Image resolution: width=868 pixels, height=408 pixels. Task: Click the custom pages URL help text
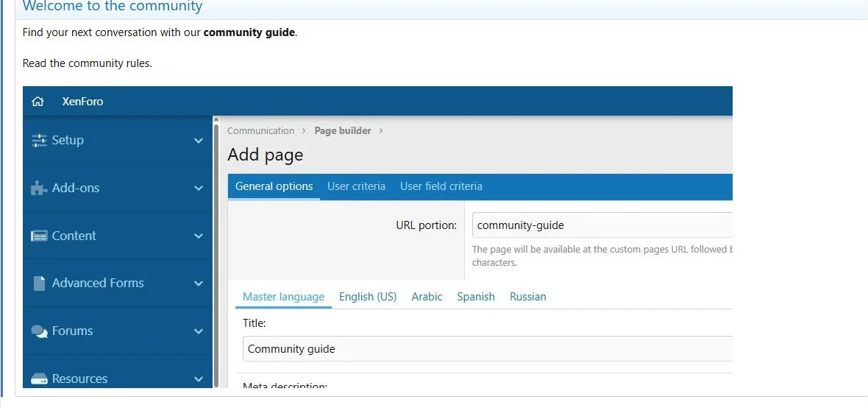point(602,256)
